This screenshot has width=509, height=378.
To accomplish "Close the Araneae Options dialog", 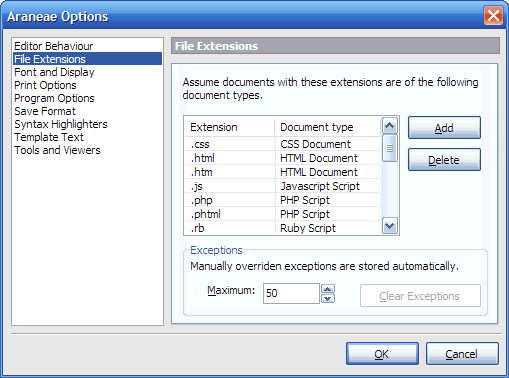I will point(493,16).
